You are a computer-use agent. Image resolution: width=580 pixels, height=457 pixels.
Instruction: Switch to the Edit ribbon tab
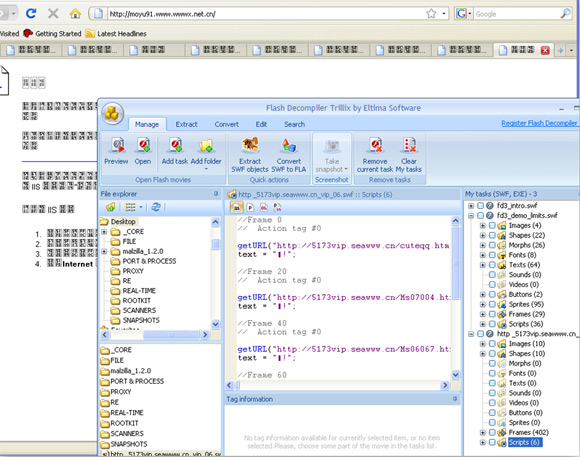[x=261, y=124]
